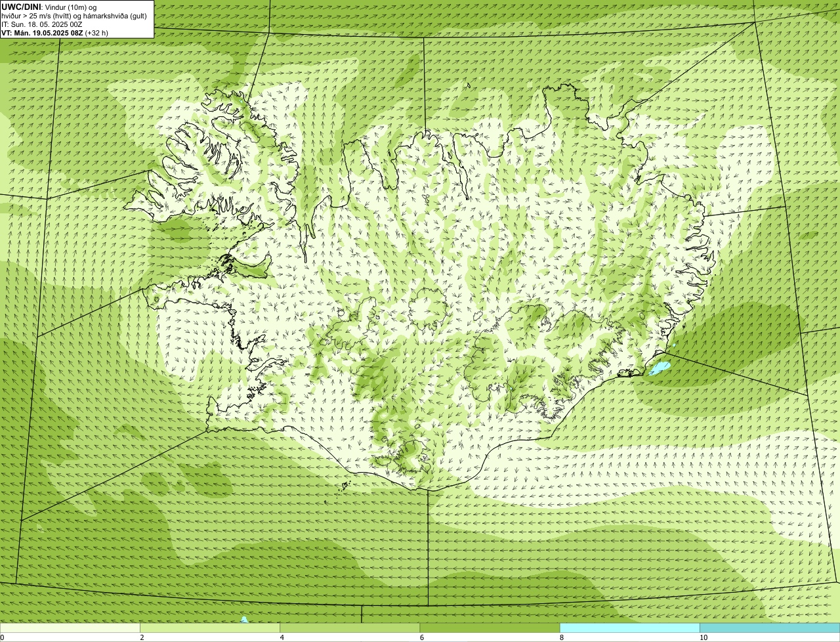Click the "0" label under the color scale

click(x=2, y=637)
